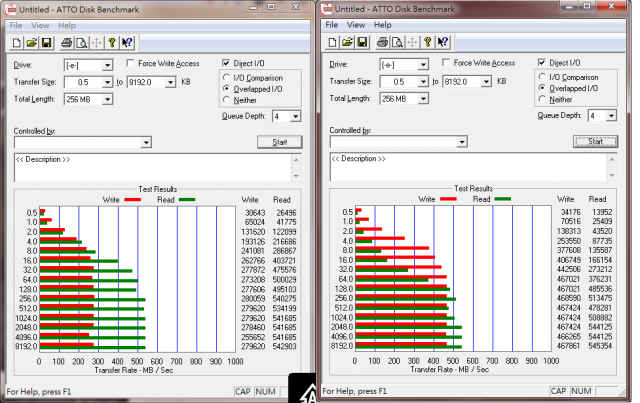Open Controlled by dropdown in right window

462,142
